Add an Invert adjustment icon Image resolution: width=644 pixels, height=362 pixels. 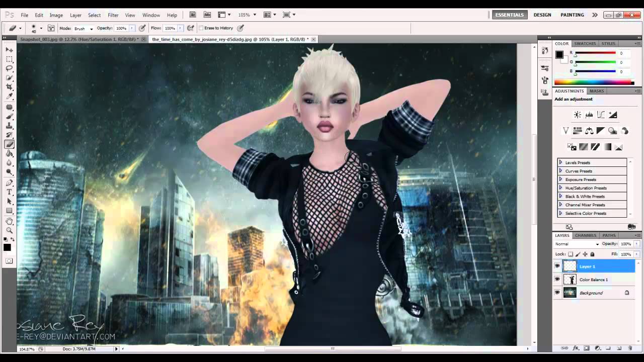(572, 147)
